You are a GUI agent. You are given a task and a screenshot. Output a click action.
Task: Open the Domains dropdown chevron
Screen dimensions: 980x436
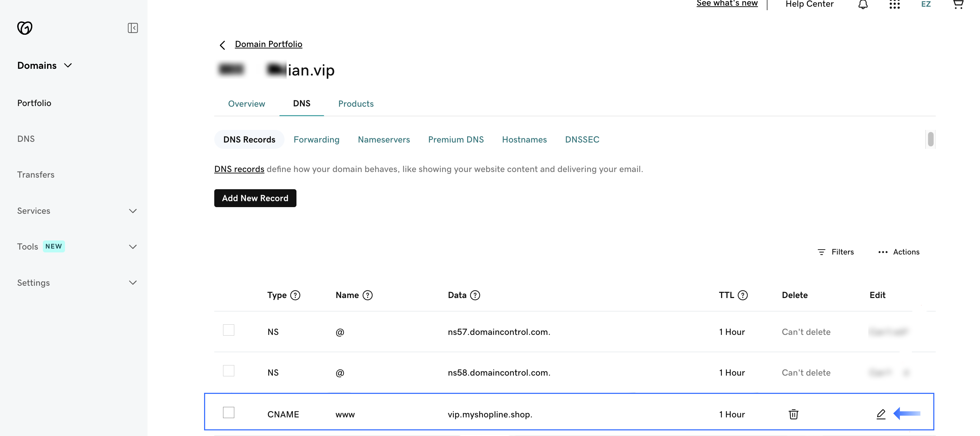(x=68, y=65)
